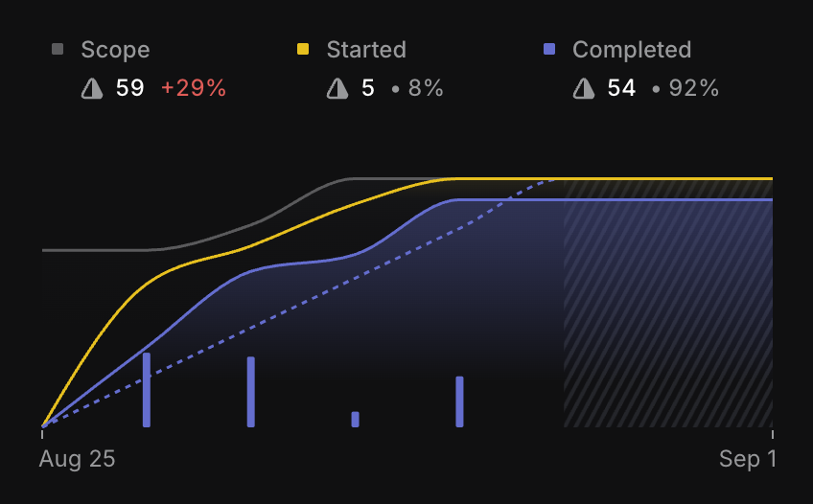This screenshot has width=813, height=504.
Task: Click the second purple completion bar
Action: (251, 391)
